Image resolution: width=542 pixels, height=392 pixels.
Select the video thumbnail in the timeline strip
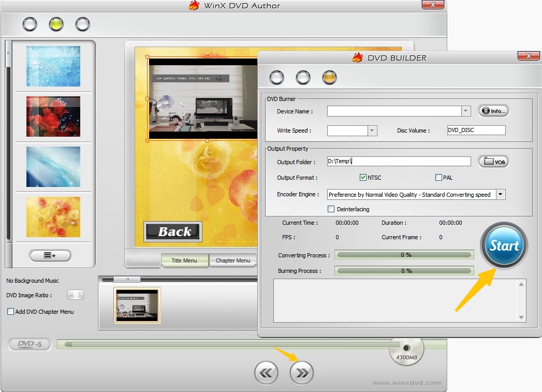click(137, 306)
